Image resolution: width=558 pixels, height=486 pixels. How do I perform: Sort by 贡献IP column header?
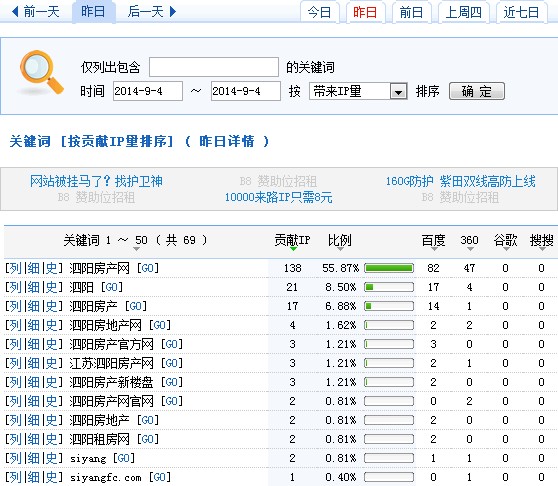[x=292, y=240]
